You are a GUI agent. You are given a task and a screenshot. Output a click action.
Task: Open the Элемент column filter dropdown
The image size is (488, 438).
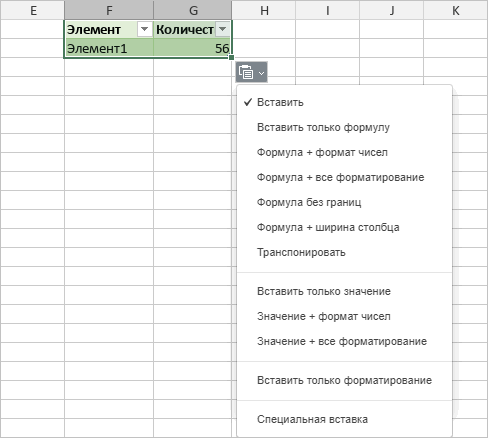pyautogui.click(x=144, y=29)
